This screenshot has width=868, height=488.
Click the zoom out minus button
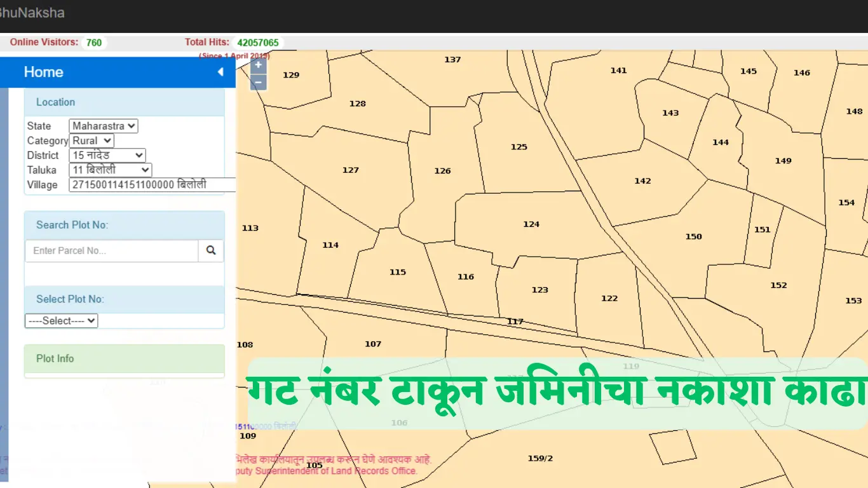[258, 82]
